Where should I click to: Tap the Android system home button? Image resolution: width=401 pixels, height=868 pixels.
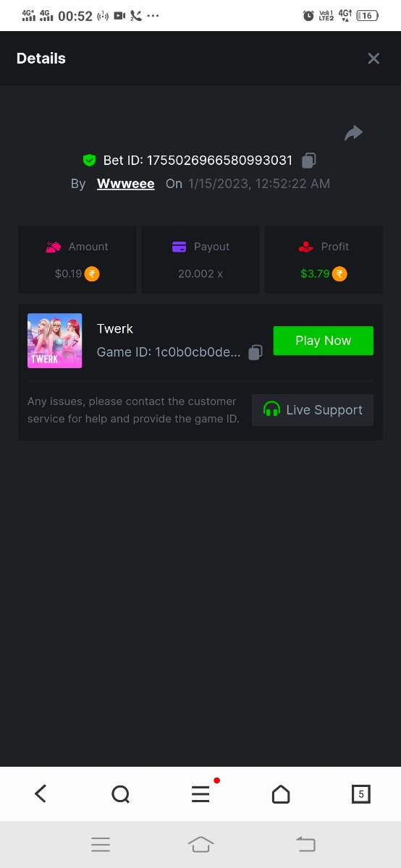coord(200,844)
